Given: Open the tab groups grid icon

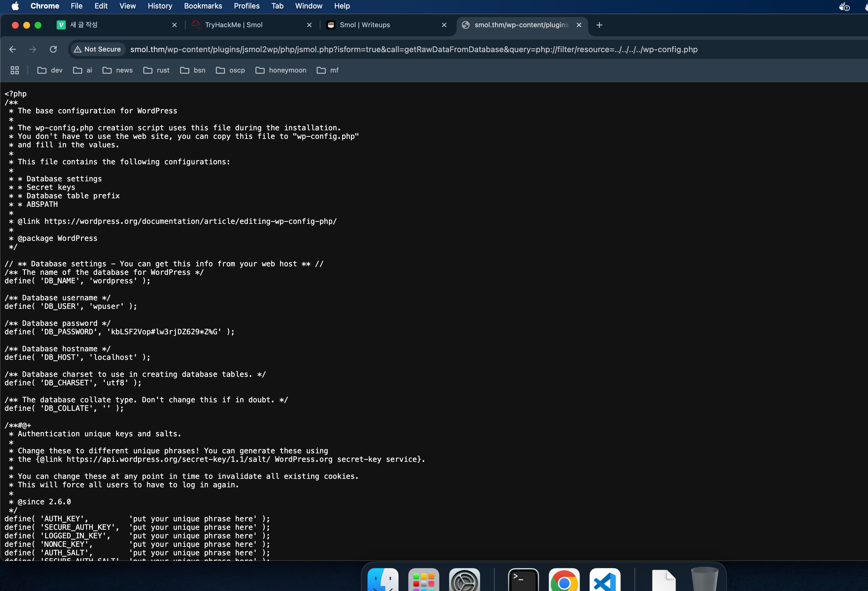Looking at the screenshot, I should [x=14, y=70].
